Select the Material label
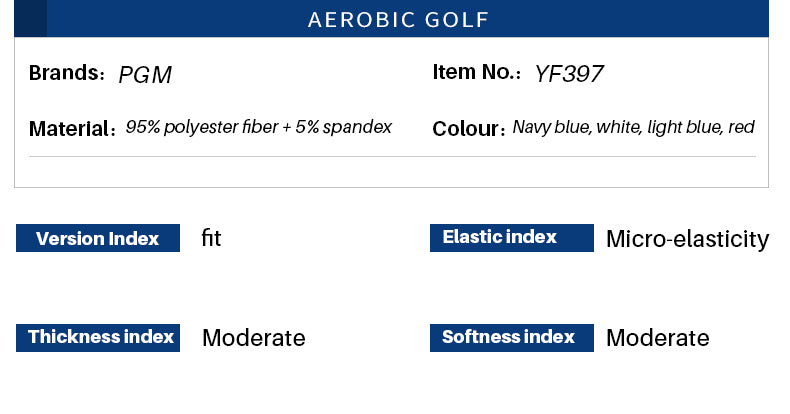This screenshot has width=790, height=414. [72, 129]
